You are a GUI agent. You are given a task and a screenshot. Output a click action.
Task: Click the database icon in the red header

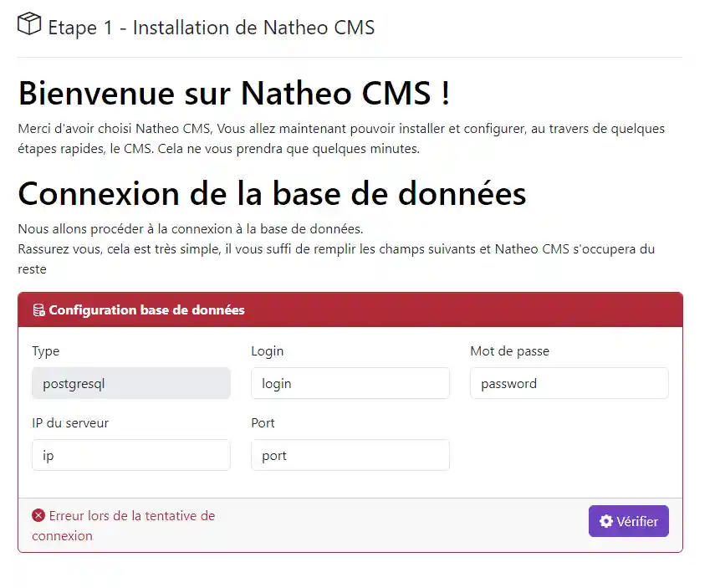pyautogui.click(x=38, y=309)
